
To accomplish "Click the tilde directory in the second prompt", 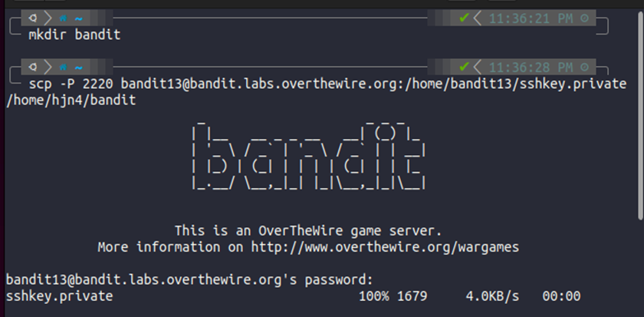I will pos(78,68).
